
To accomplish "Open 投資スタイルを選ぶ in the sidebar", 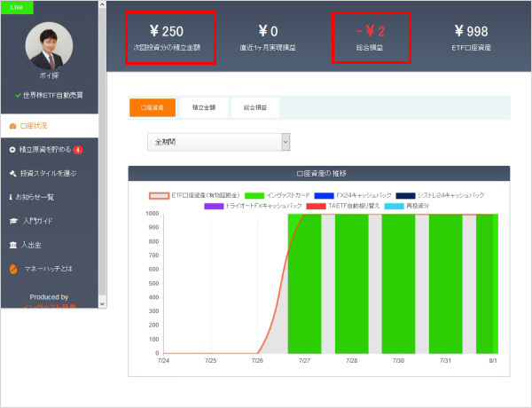I will (50, 174).
